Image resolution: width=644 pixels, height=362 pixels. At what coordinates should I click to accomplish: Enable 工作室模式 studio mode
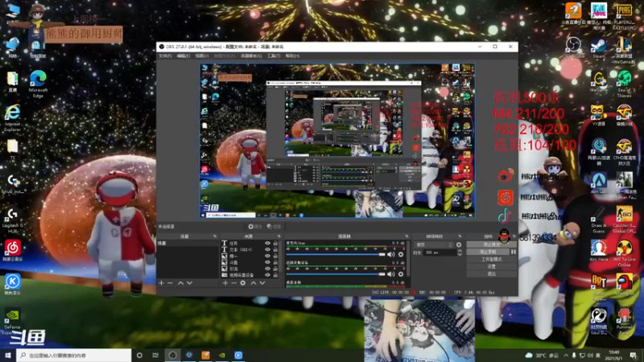point(491,259)
